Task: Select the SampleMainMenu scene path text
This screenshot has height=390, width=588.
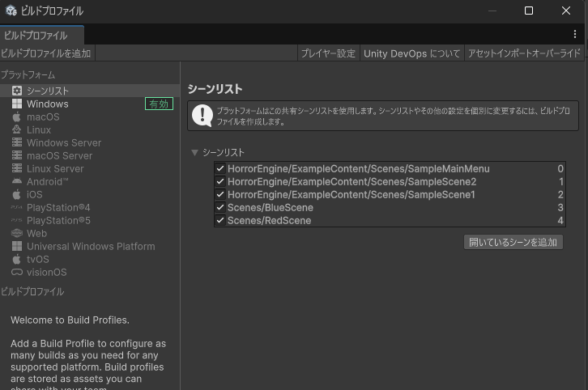Action: (359, 168)
